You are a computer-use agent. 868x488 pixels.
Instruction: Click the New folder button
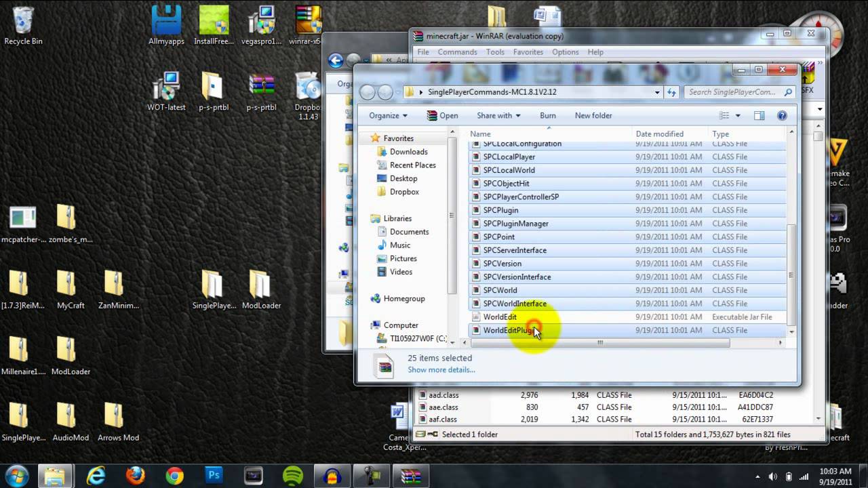(593, 115)
